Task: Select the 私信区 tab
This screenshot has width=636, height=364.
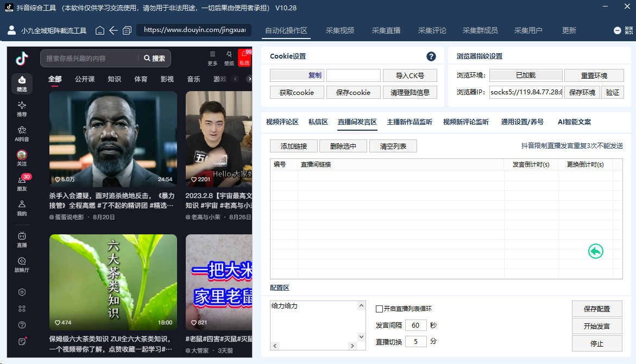Action: click(318, 122)
